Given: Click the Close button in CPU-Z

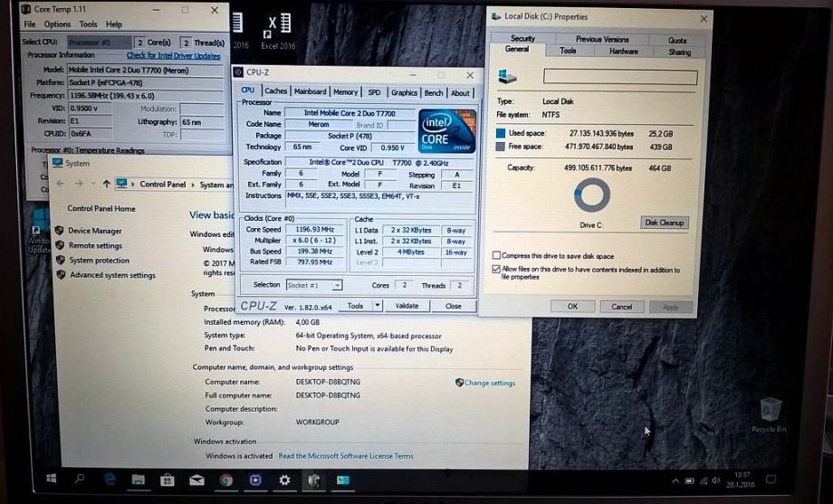Looking at the screenshot, I should click(x=453, y=306).
